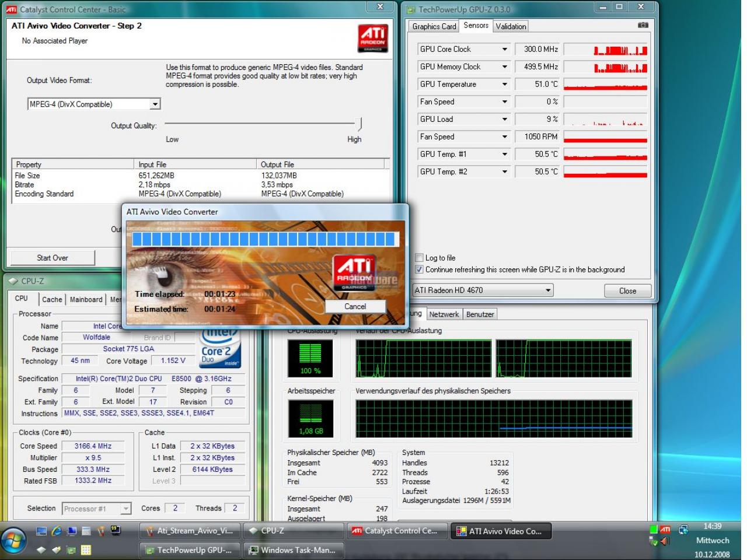This screenshot has width=747, height=560.
Task: Switch to Ati_Stream_Avivo_Vi... taskbar button
Action: [x=190, y=531]
